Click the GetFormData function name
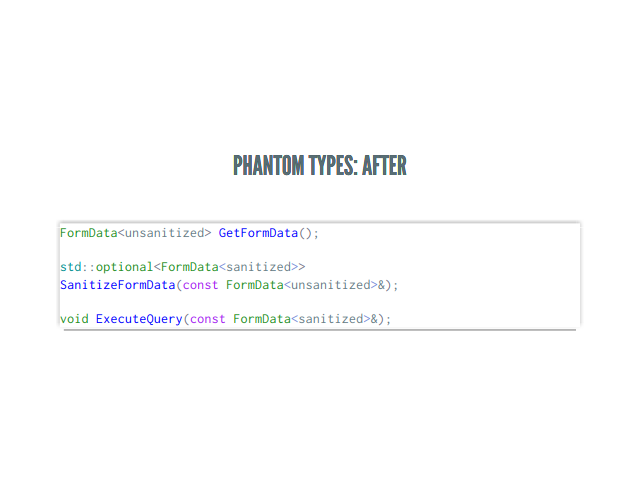This screenshot has width=640, height=494. pos(258,233)
